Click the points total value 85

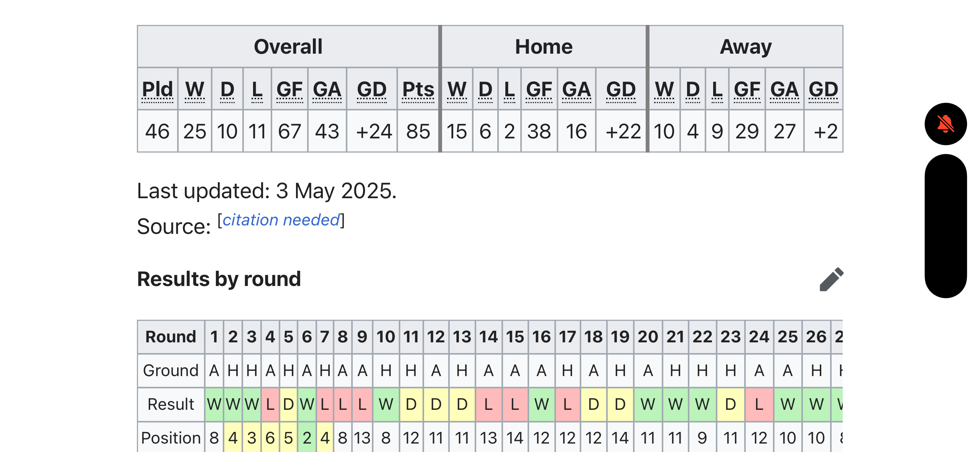point(418,131)
